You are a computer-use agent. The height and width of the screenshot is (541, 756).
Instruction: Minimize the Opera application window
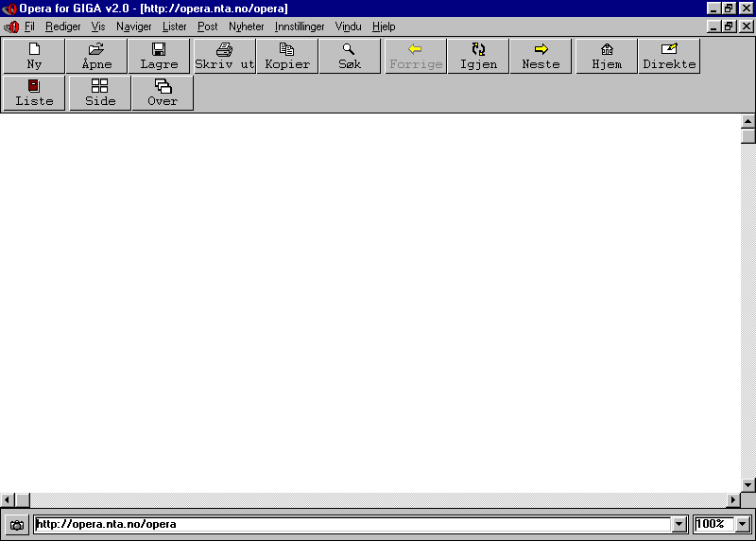point(713,9)
